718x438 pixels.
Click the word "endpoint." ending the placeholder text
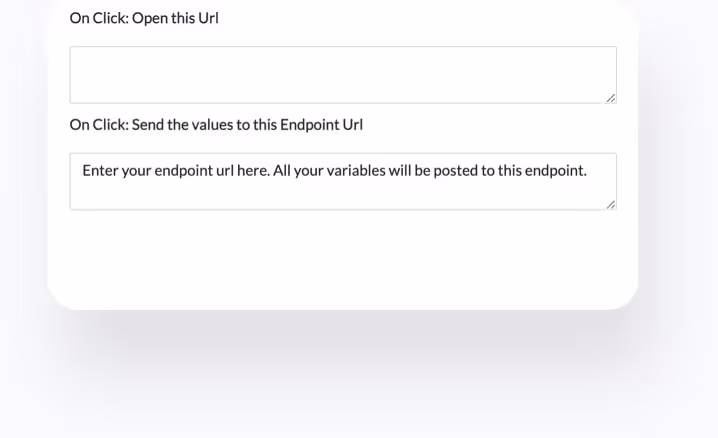(x=556, y=171)
